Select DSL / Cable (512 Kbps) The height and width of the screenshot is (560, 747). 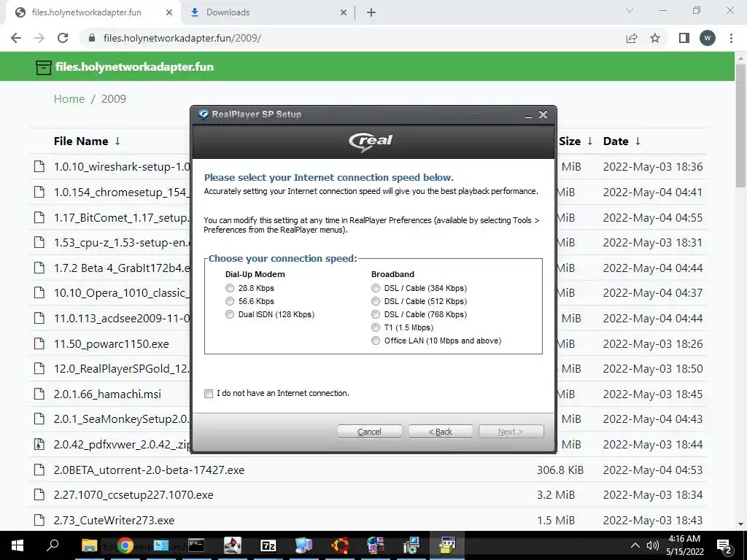tap(376, 301)
